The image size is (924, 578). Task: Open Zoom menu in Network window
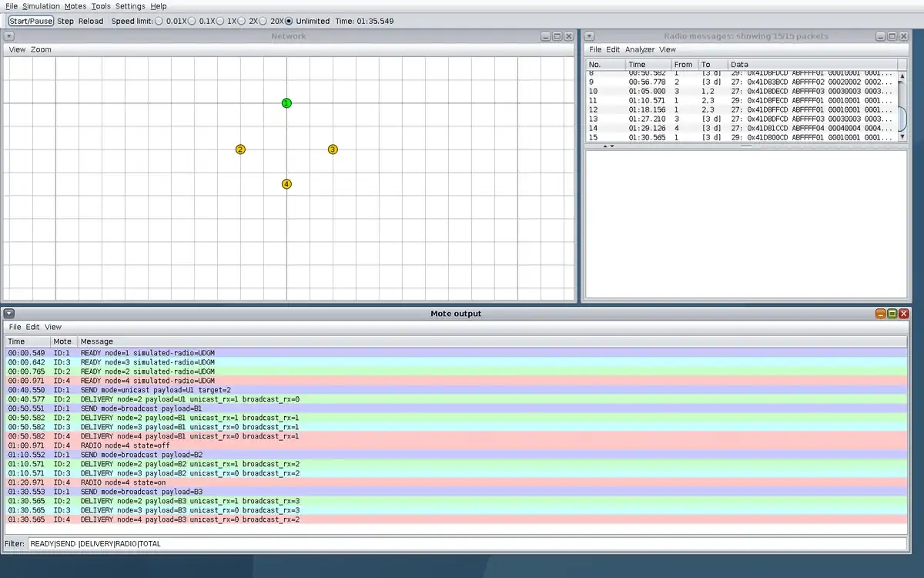tap(42, 49)
